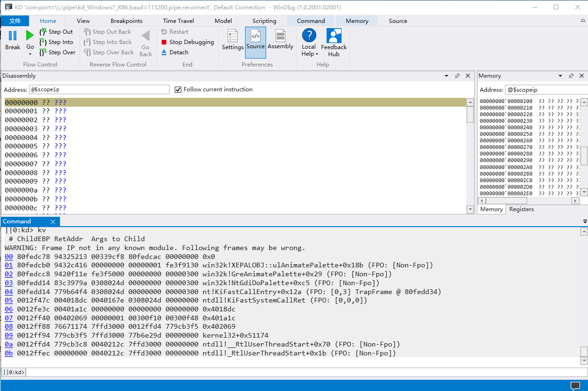Click the feedback chat icon in status bar
The height and width of the screenshot is (391, 588).
point(575,386)
